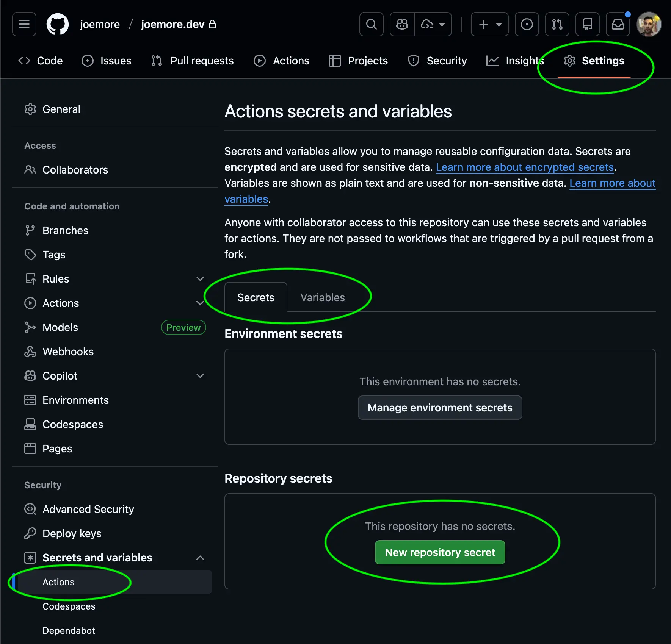Open Dependabot secrets sidebar item
Viewport: 671px width, 644px height.
[69, 630]
